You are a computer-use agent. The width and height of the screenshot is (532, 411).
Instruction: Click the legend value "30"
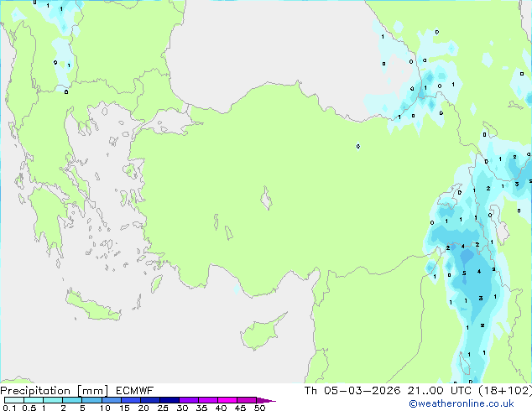point(182,408)
